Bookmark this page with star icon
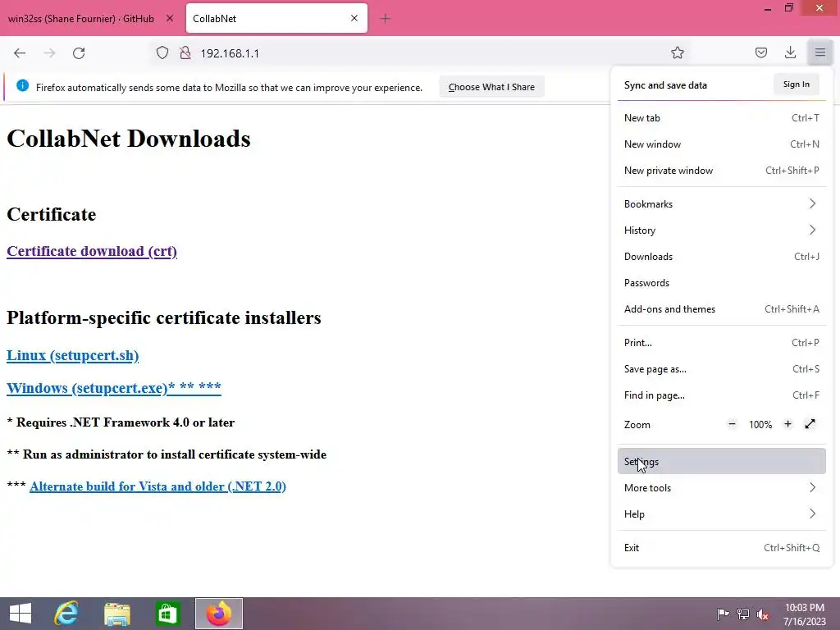840x630 pixels. click(677, 52)
